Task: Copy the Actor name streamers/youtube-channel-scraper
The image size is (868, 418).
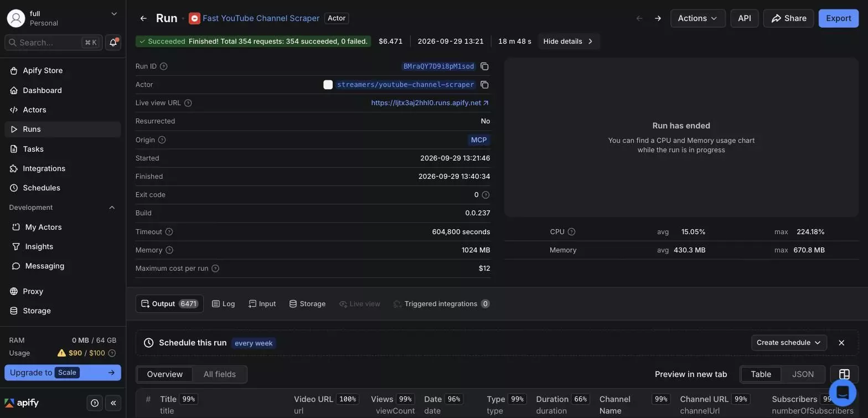Action: click(484, 85)
